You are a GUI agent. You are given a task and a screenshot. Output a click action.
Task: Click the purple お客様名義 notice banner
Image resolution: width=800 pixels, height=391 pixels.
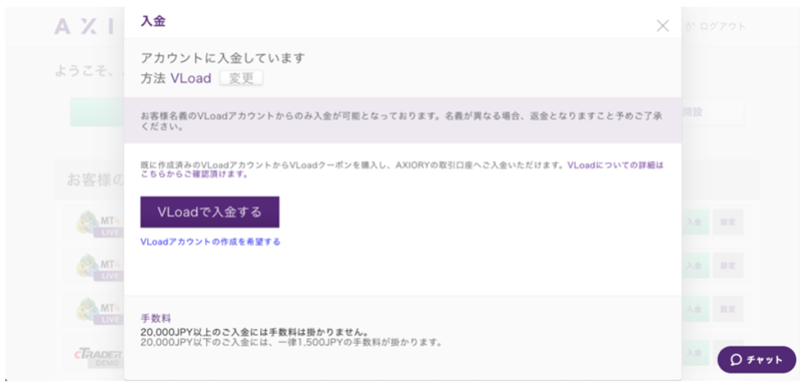click(403, 120)
